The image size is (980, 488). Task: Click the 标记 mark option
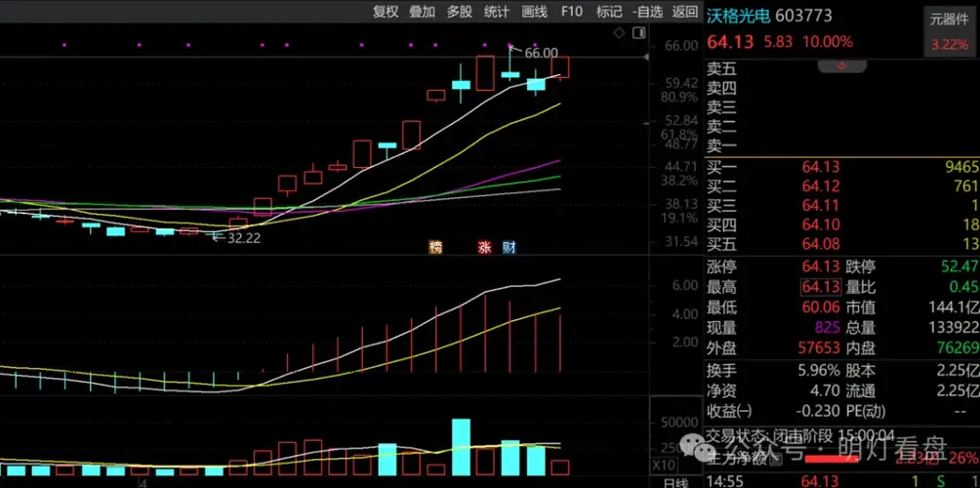tap(609, 12)
